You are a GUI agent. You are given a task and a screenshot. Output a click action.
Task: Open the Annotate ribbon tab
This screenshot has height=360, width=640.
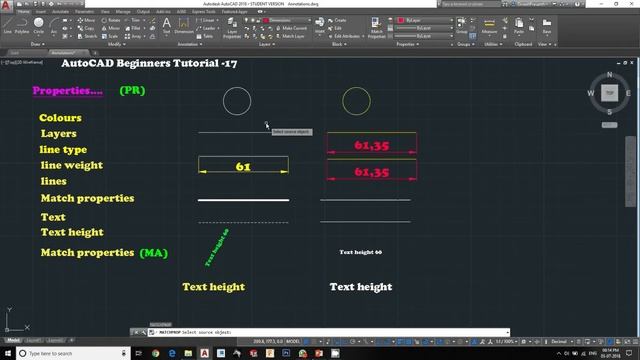click(60, 12)
